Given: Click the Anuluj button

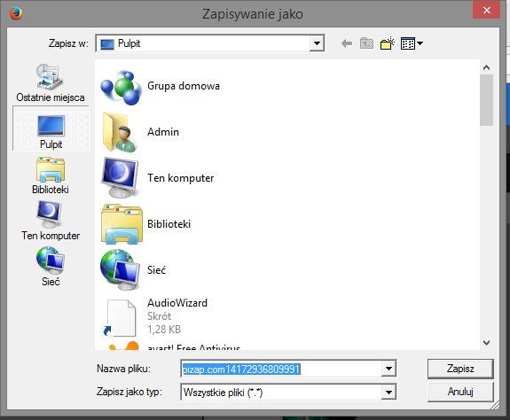Looking at the screenshot, I should (460, 392).
